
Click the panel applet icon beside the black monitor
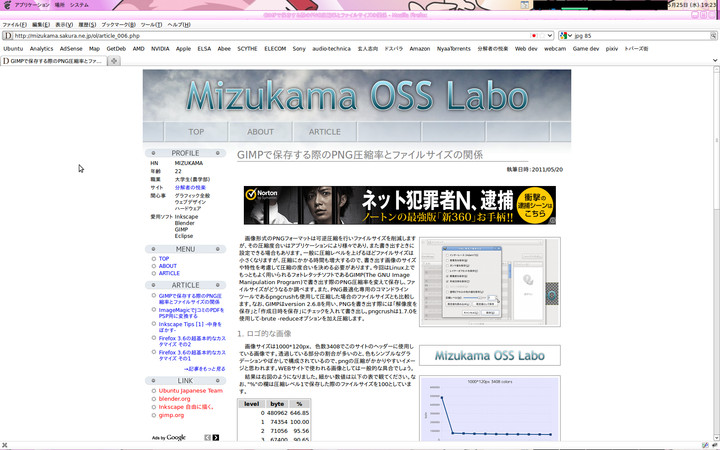pyautogui.click(x=525, y=5)
